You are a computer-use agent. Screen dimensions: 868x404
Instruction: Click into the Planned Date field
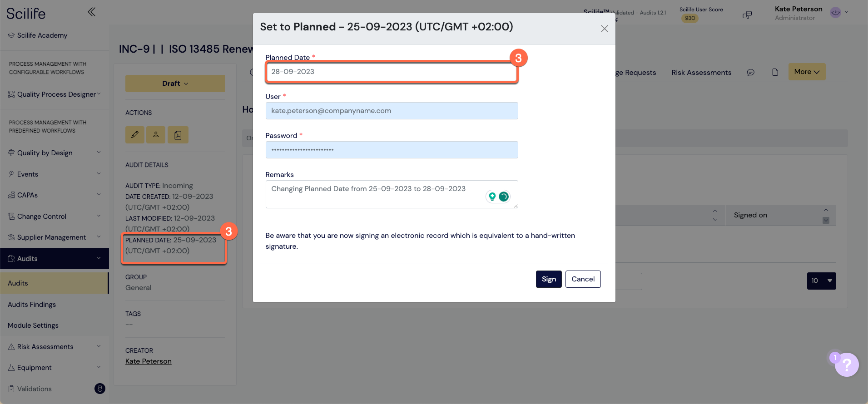pos(392,72)
